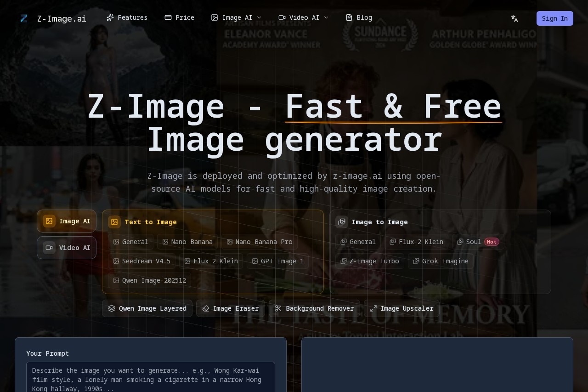This screenshot has height=392, width=588.
Task: Open the language translation icon in navbar
Action: tap(514, 18)
